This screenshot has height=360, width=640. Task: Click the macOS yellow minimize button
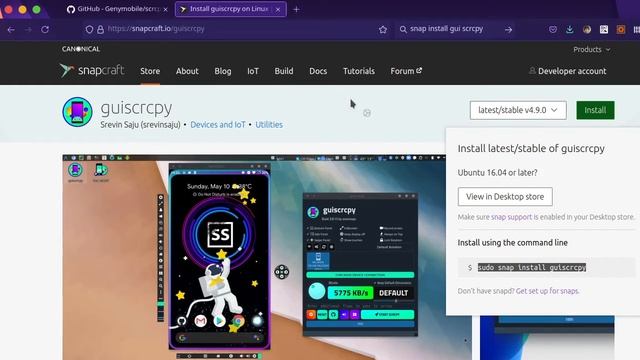(x=22, y=9)
